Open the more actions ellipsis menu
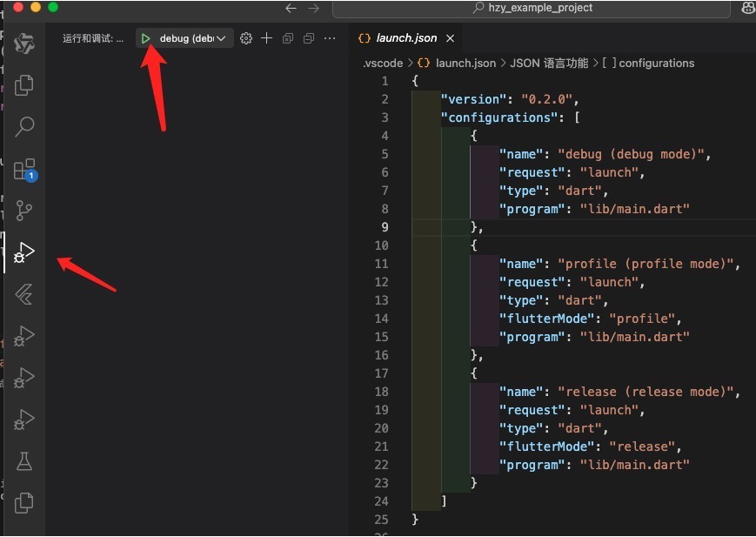Image resolution: width=756 pixels, height=537 pixels. (330, 38)
